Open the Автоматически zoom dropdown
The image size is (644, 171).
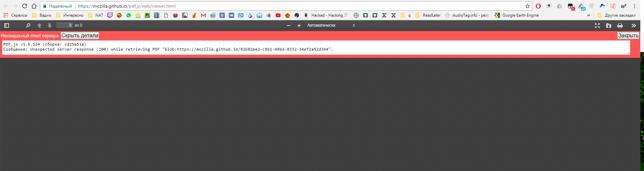pyautogui.click(x=331, y=25)
